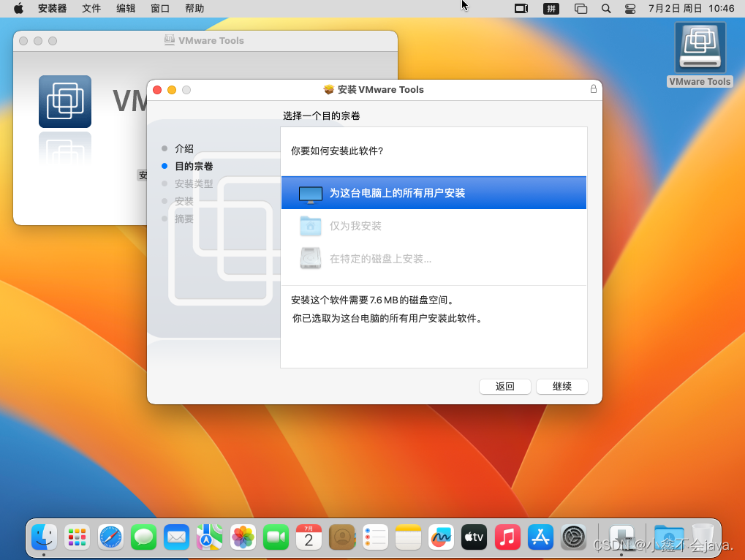Open Apple TV from the Dock
The height and width of the screenshot is (560, 745).
click(x=474, y=537)
